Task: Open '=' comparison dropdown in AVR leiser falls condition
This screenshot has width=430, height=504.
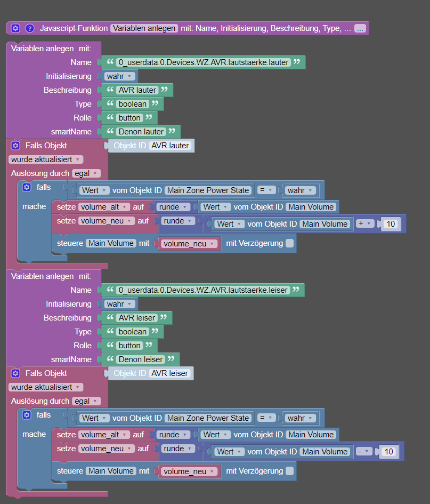Action: point(266,418)
